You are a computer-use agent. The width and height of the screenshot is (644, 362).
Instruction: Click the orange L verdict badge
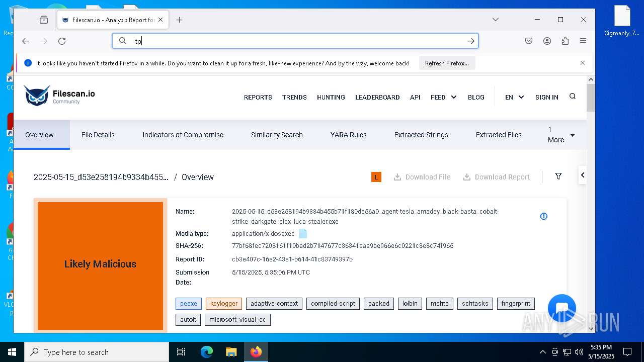point(376,177)
